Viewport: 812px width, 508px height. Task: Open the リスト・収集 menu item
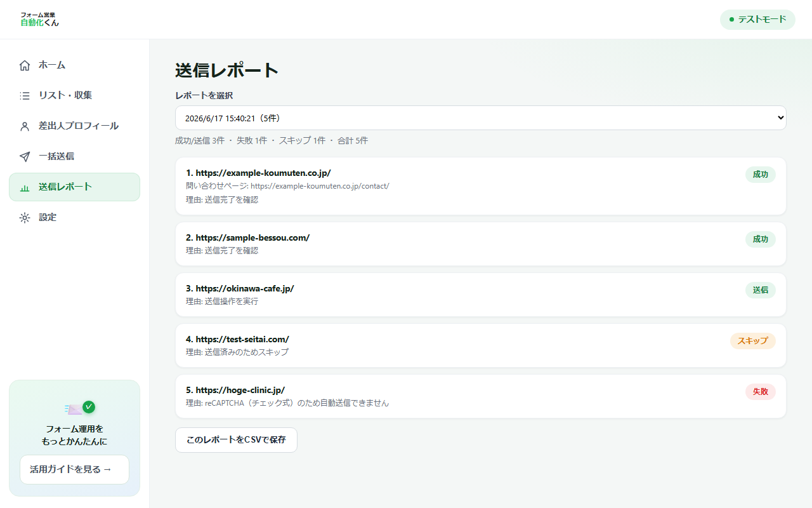click(74, 95)
